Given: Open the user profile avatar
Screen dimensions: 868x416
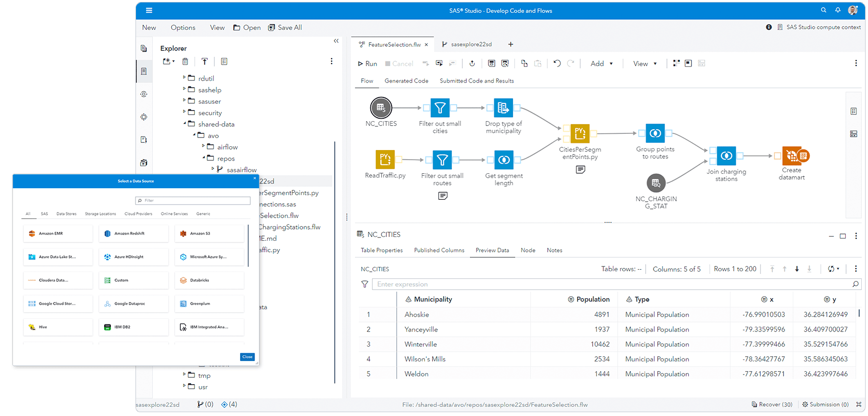Looking at the screenshot, I should (853, 10).
